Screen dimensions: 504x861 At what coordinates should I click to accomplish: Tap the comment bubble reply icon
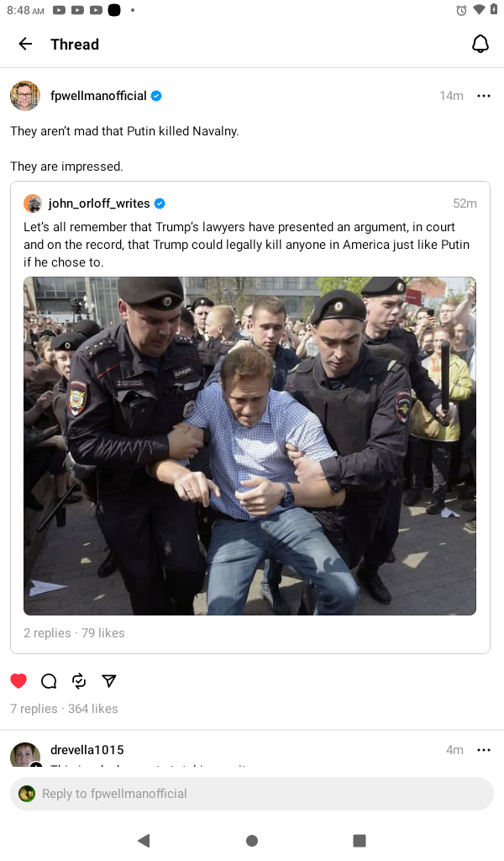pyautogui.click(x=49, y=681)
